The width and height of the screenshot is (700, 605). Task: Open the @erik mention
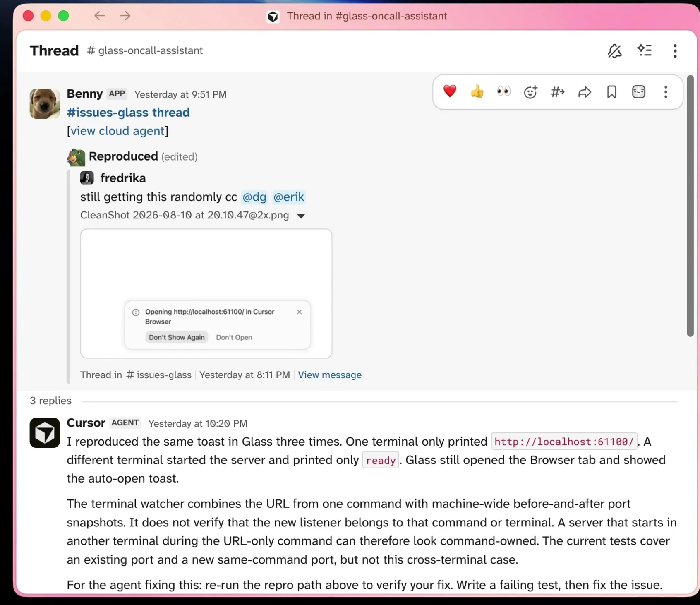tap(289, 197)
